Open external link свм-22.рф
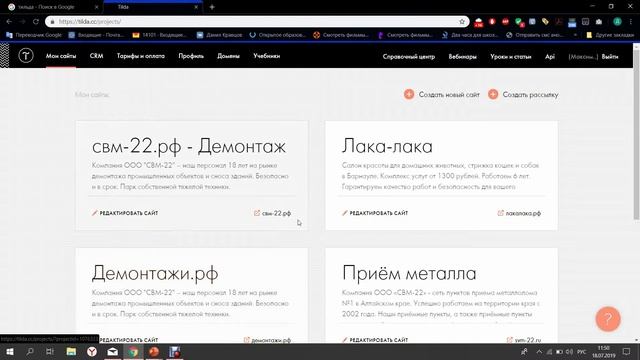640x360 pixels. (272, 213)
